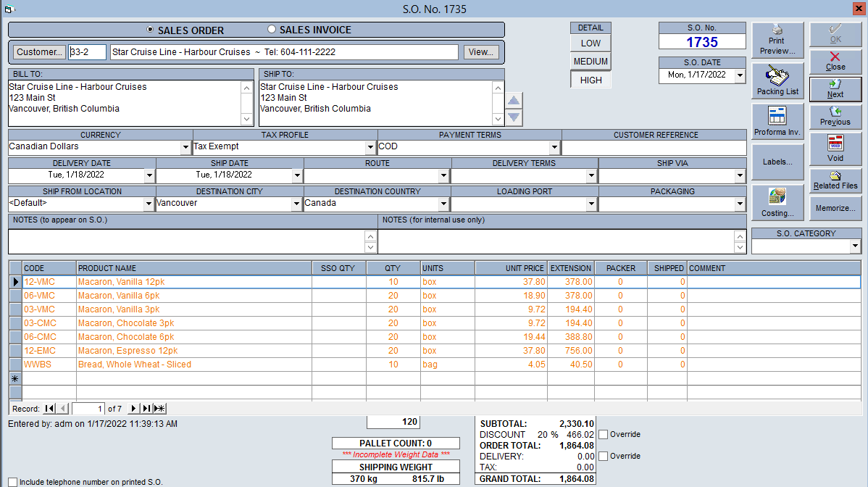This screenshot has height=487, width=868.
Task: Expand the S.O. CATEGORY dropdown
Action: (855, 246)
